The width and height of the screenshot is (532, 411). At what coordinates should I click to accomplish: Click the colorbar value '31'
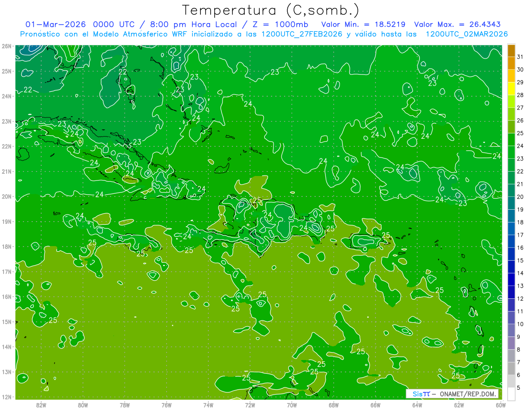520,57
